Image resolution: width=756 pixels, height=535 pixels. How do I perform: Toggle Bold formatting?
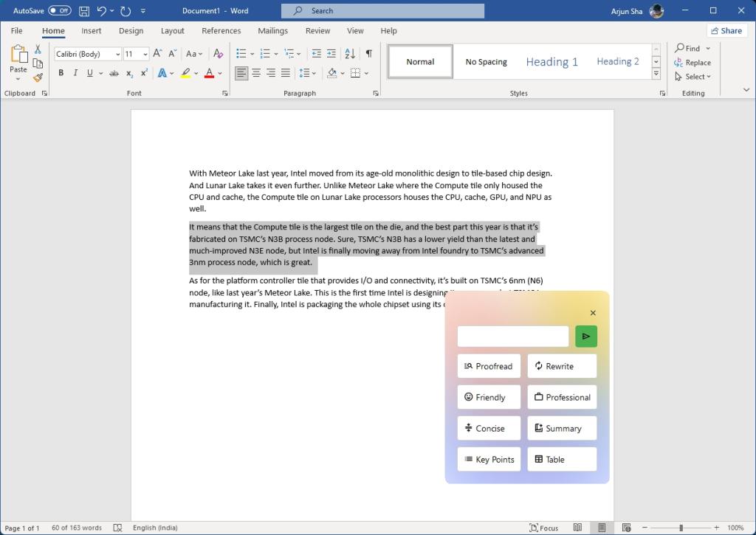pos(61,73)
